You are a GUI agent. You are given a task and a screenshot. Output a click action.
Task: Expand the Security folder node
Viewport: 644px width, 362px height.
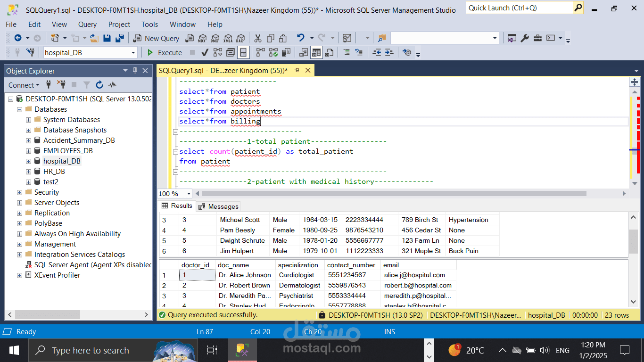point(19,192)
